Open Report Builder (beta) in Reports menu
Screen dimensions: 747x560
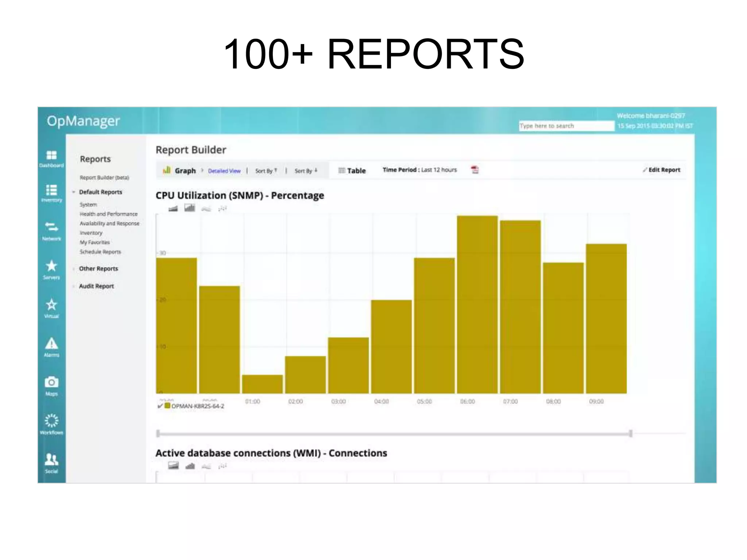(x=104, y=178)
